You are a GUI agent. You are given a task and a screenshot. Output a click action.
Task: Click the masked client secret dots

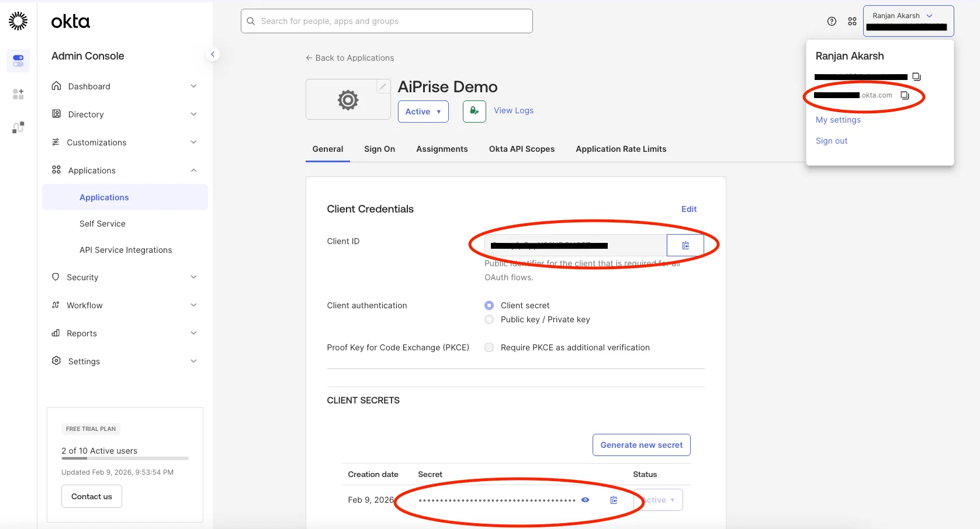point(497,500)
